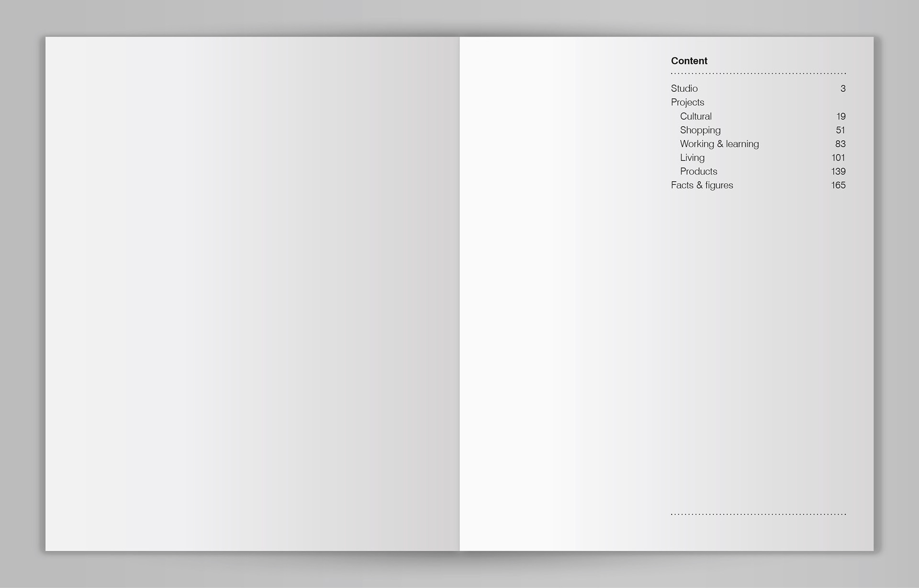Screen dimensions: 919x588
Task: Click the bottom dotted divider line
Action: (758, 514)
